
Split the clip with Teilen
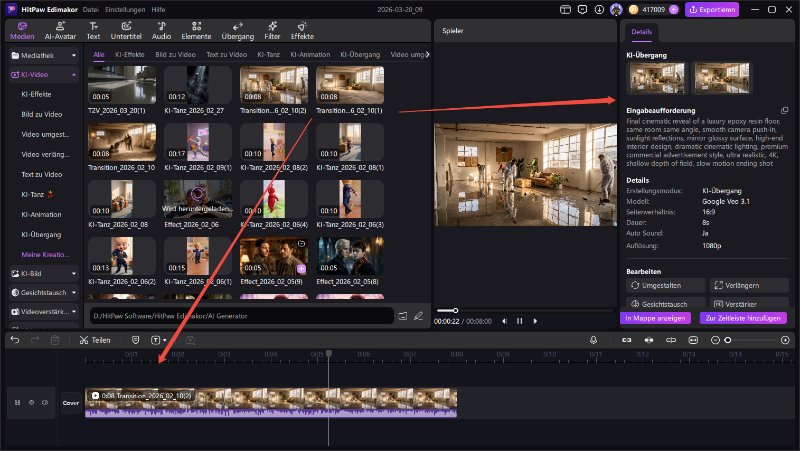(x=95, y=340)
